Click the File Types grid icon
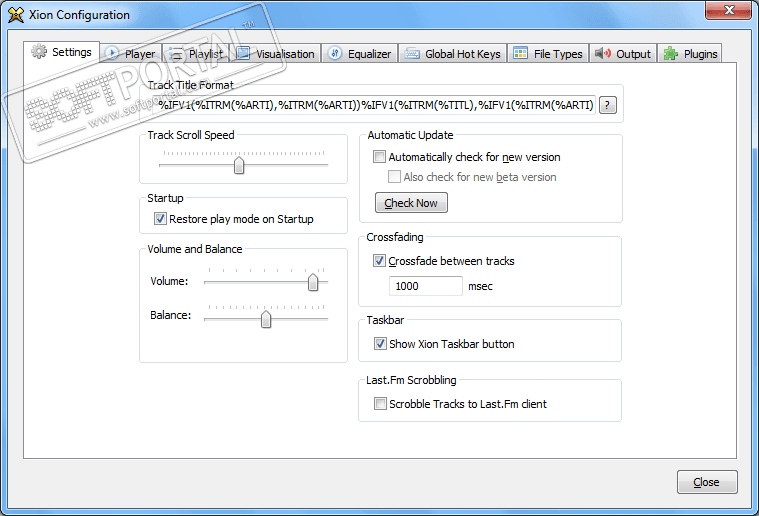 pyautogui.click(x=520, y=53)
